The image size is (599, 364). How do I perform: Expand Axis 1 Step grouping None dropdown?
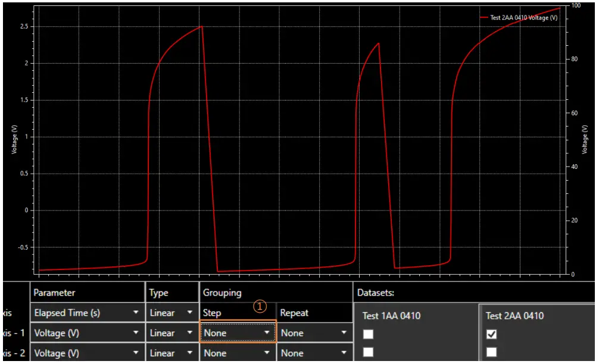coord(238,333)
